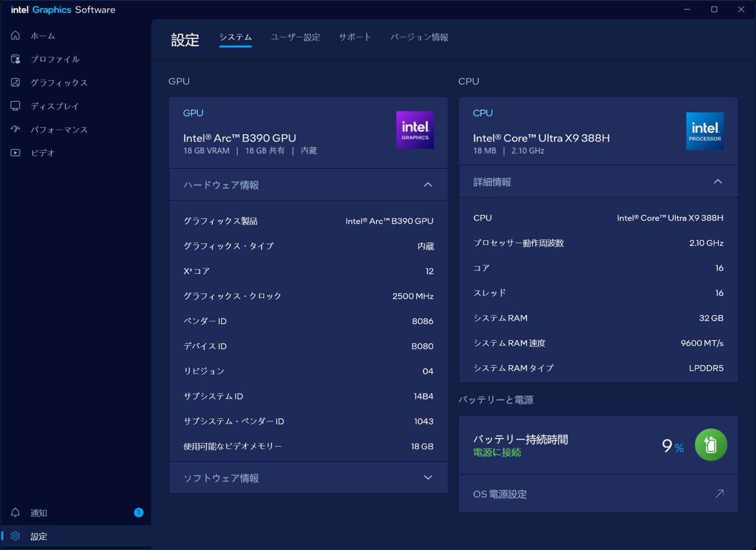Click the green battery charging icon
756x550 pixels.
point(711,445)
